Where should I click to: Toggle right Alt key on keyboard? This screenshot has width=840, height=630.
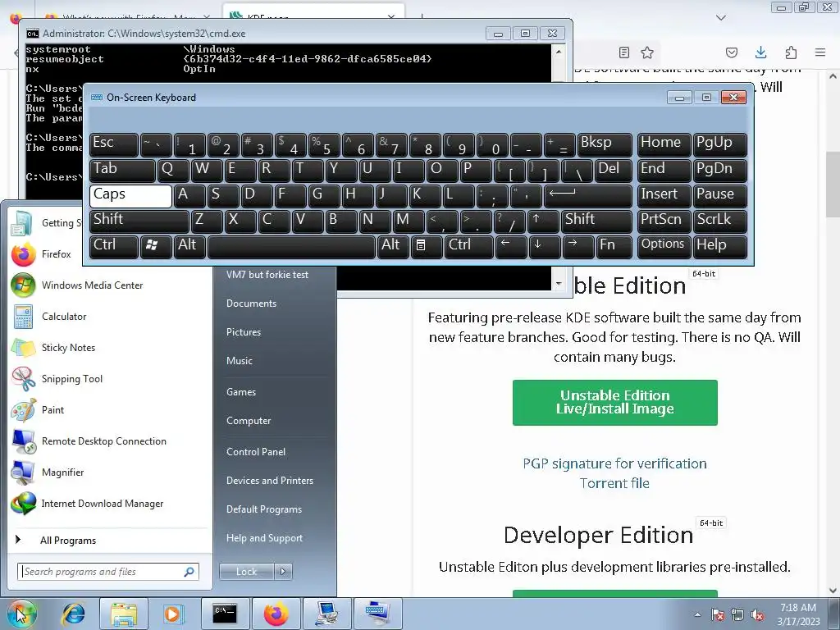click(392, 246)
